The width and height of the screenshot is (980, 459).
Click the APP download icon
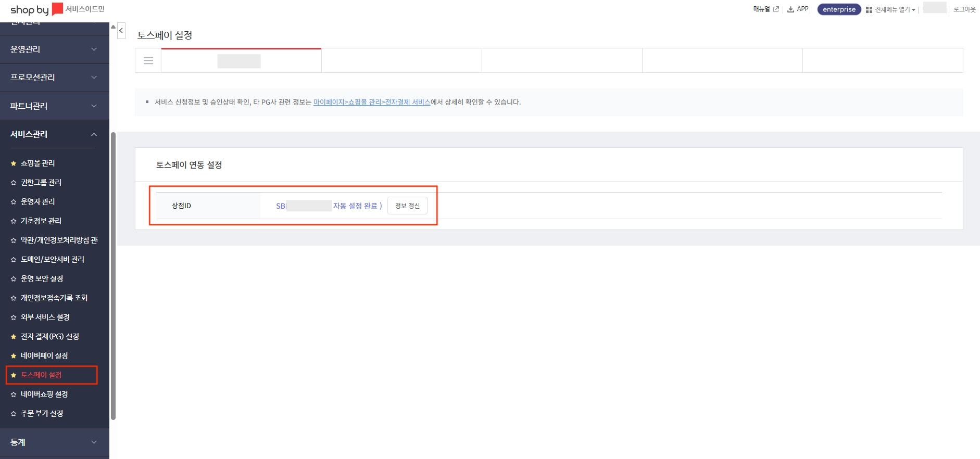coord(790,9)
